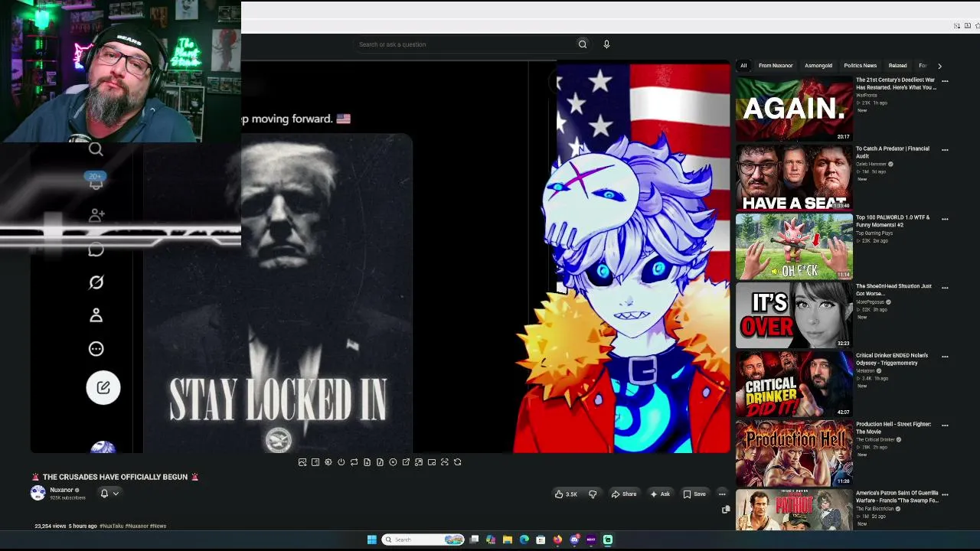Open Microsoft Store from the taskbar
The height and width of the screenshot is (551, 980).
541,540
